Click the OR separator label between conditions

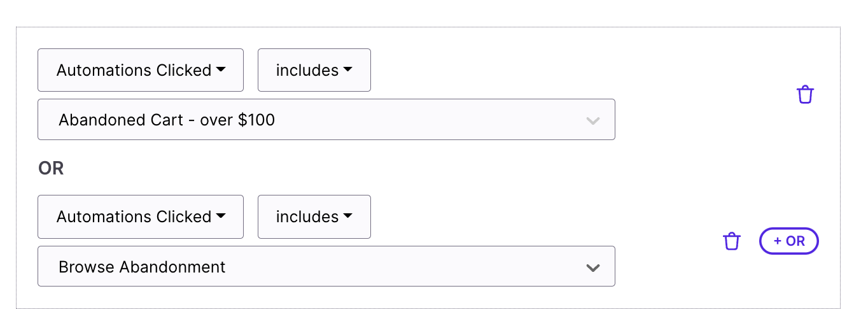tap(52, 168)
